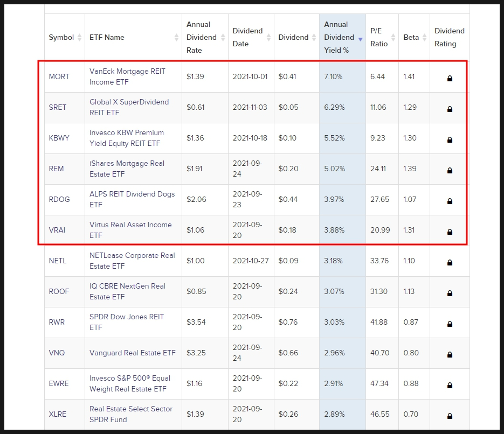Viewport: 504px width, 434px height.
Task: Click the $0.76 dividend value
Action: (x=288, y=322)
